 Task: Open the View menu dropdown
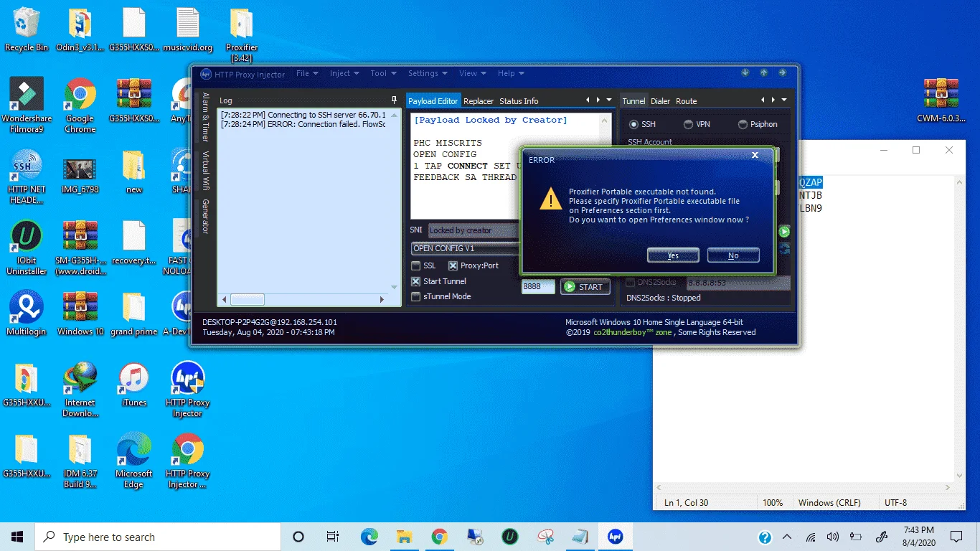(x=472, y=73)
